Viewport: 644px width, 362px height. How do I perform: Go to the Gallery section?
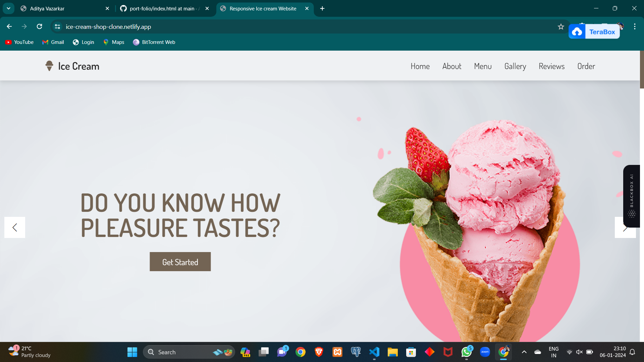515,66
